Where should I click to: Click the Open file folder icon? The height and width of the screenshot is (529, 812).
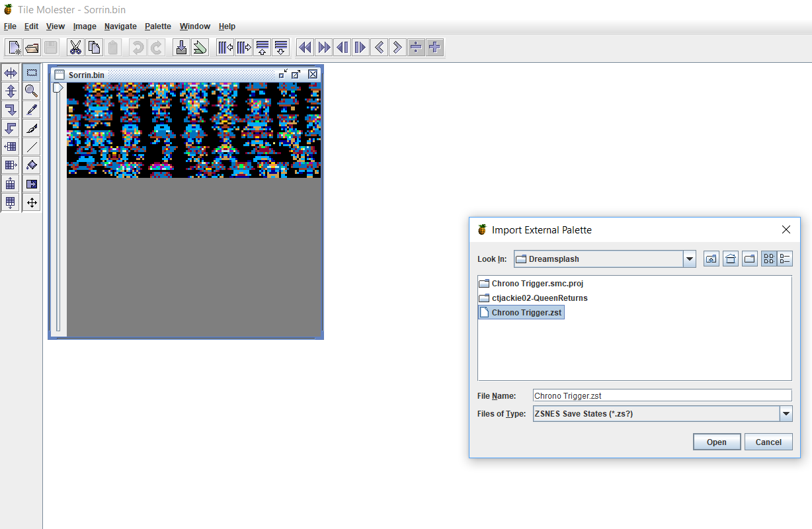click(32, 48)
